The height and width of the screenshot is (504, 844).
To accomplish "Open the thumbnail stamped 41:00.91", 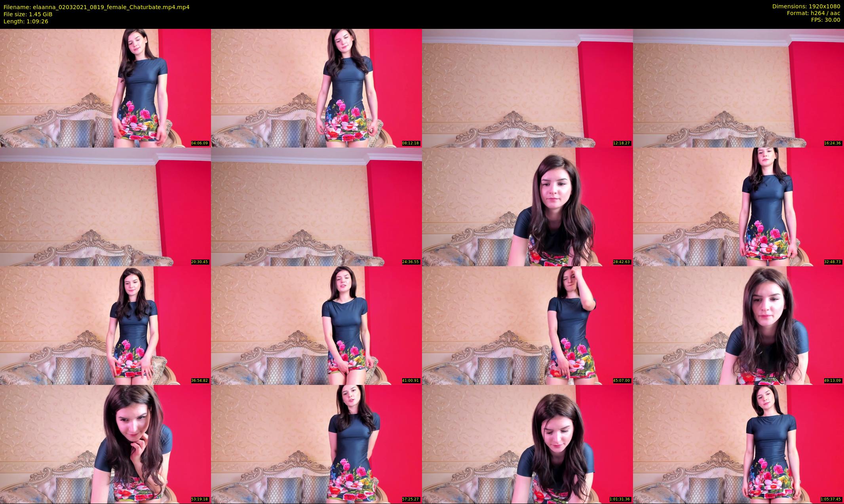I will pos(316,325).
